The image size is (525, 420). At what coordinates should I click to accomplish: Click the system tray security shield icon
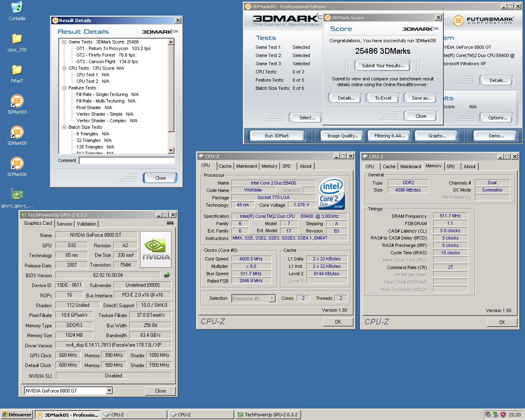[x=503, y=415]
